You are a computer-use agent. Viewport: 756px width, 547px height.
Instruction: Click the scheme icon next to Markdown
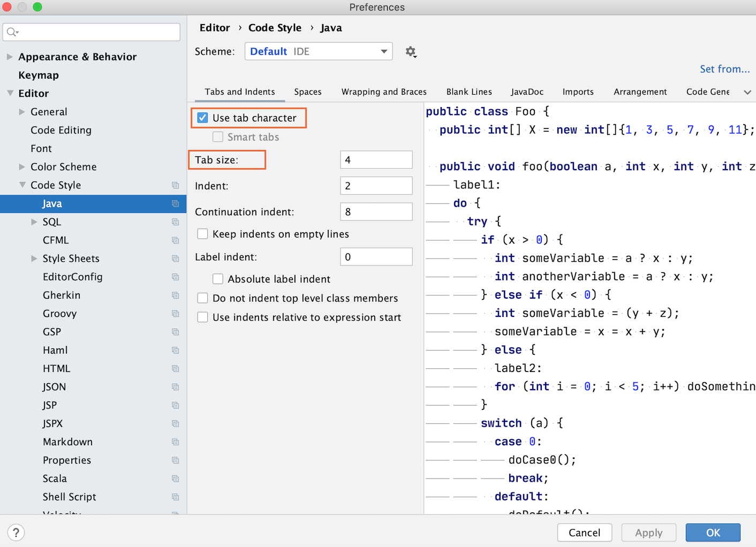tap(175, 442)
